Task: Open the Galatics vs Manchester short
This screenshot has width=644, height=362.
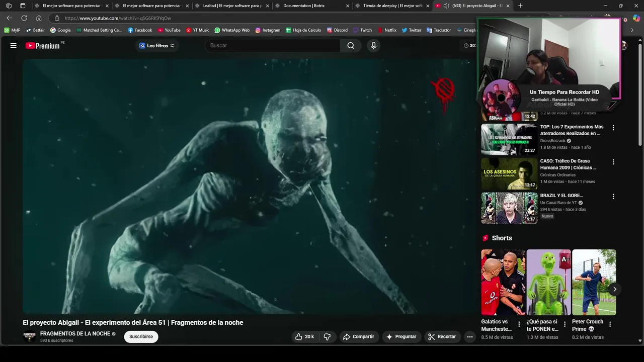Action: tap(503, 283)
